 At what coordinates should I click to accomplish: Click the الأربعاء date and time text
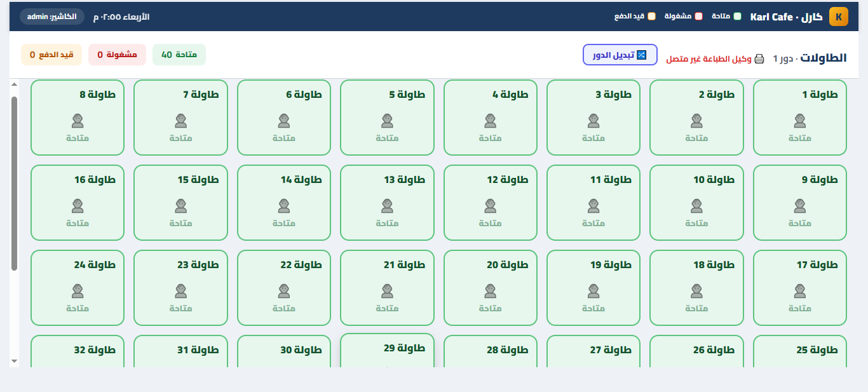pyautogui.click(x=121, y=17)
